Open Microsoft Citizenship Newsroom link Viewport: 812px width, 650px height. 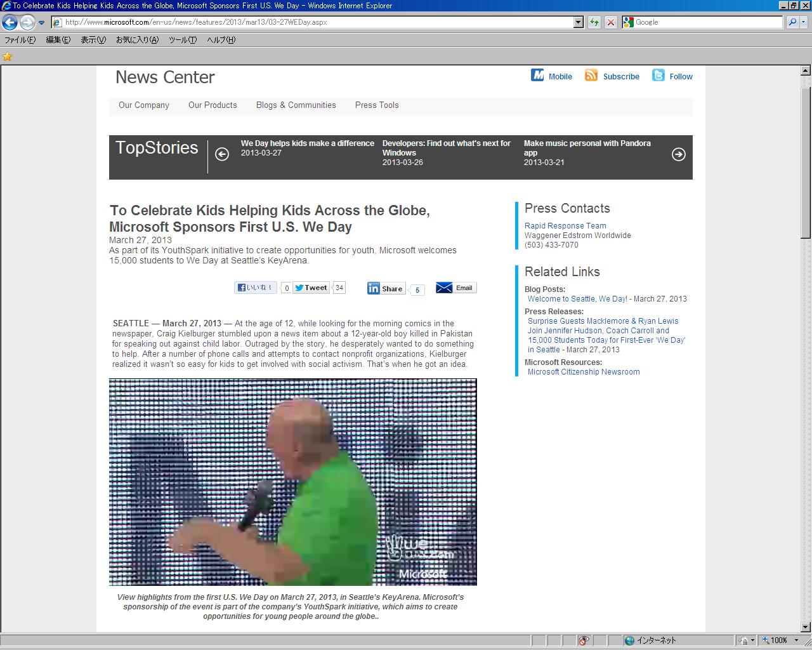pos(584,372)
